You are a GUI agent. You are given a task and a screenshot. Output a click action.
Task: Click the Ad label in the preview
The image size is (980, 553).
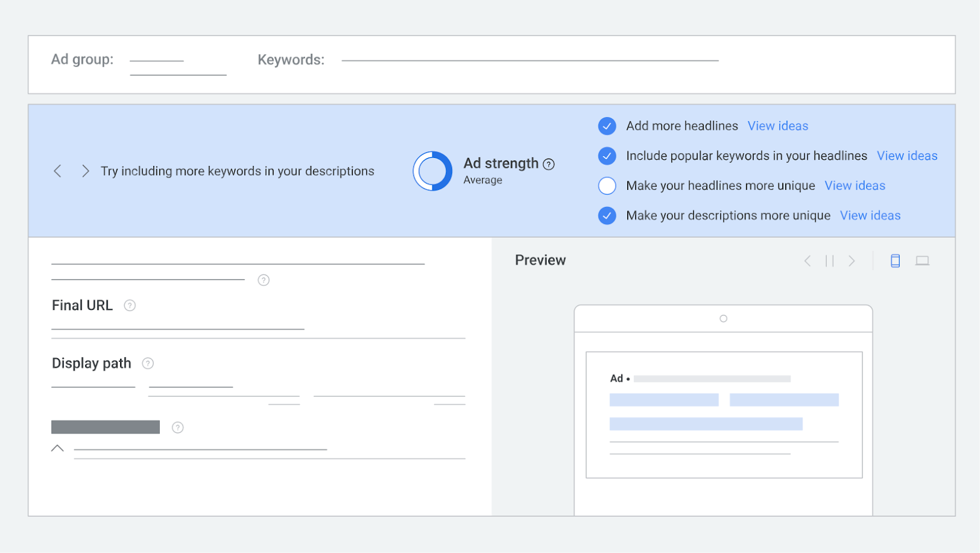617,378
